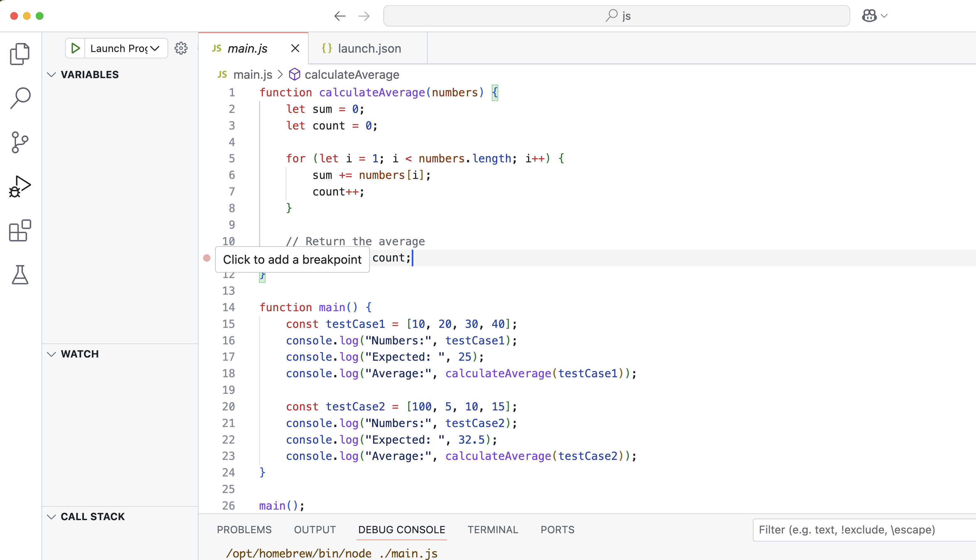Click testCase2 array declaration on line 20
The height and width of the screenshot is (560, 976).
click(x=402, y=407)
